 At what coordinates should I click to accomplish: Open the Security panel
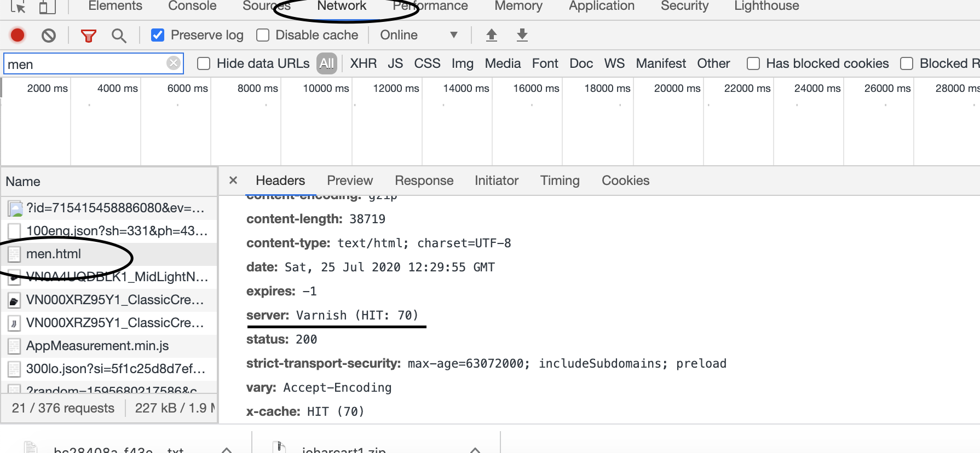(684, 6)
